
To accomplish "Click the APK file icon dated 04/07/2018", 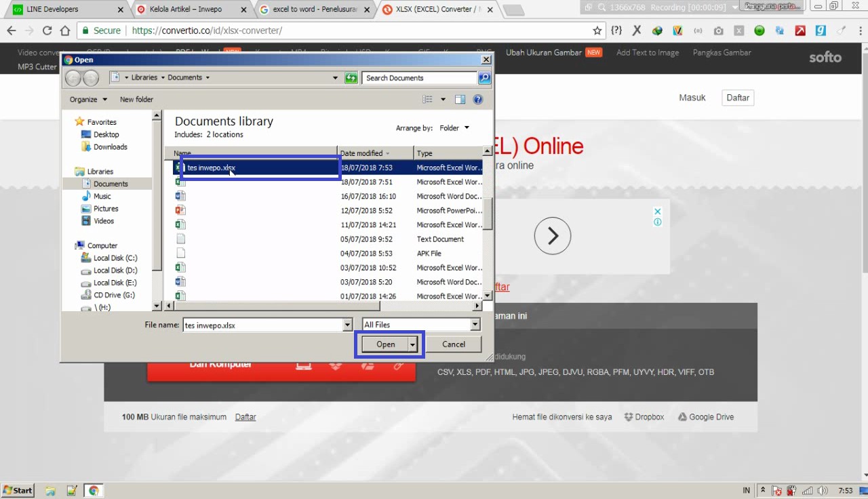I will click(x=180, y=253).
